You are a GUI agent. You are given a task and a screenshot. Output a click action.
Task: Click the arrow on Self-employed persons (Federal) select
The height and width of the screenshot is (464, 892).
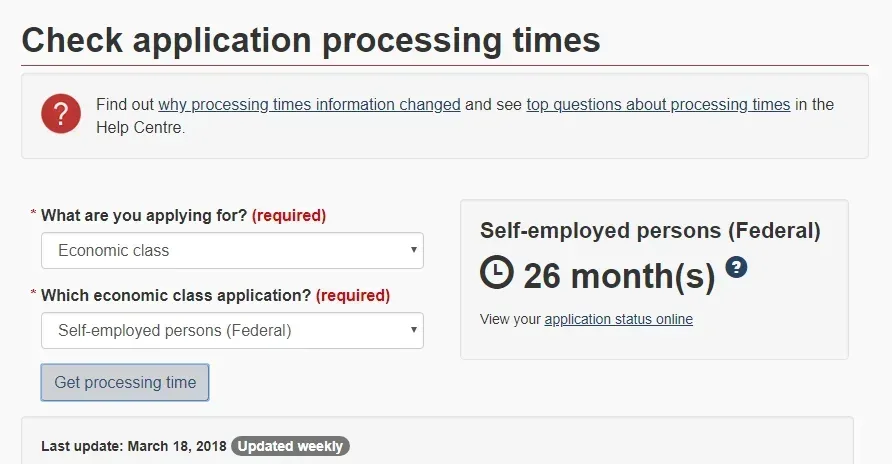click(x=414, y=330)
